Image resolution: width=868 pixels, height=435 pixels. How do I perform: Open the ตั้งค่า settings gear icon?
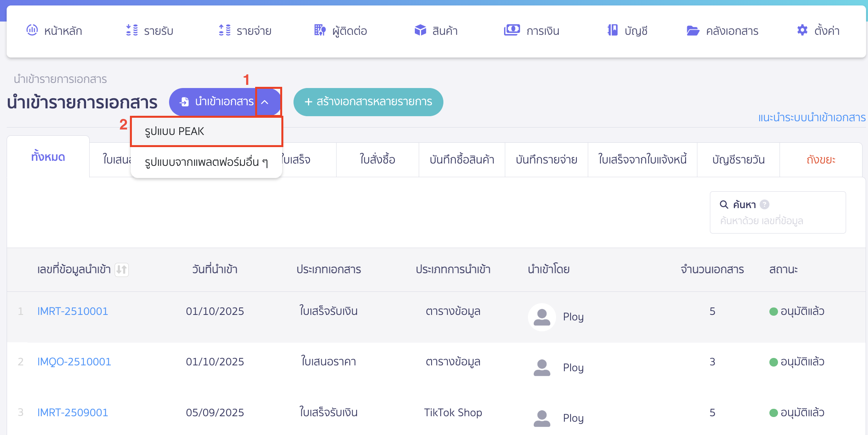click(x=801, y=30)
